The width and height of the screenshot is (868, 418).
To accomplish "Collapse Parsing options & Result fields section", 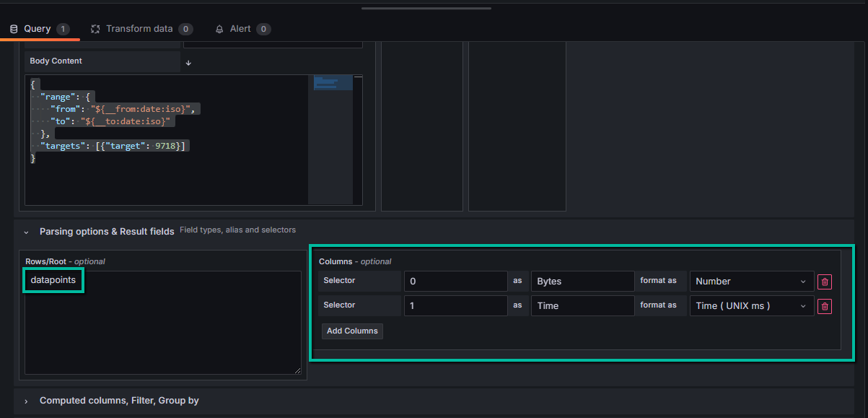I will click(27, 232).
